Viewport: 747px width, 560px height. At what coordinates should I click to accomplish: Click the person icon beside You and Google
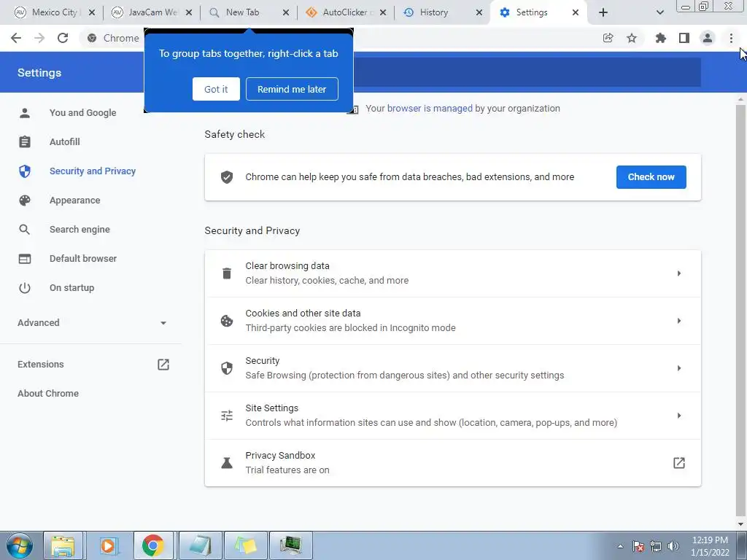[x=25, y=113]
